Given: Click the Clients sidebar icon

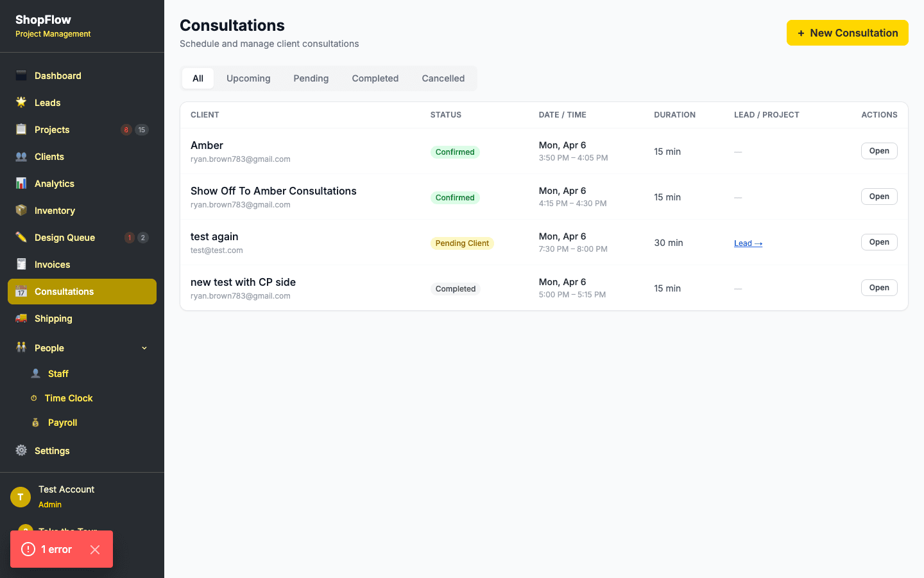Looking at the screenshot, I should pos(21,156).
